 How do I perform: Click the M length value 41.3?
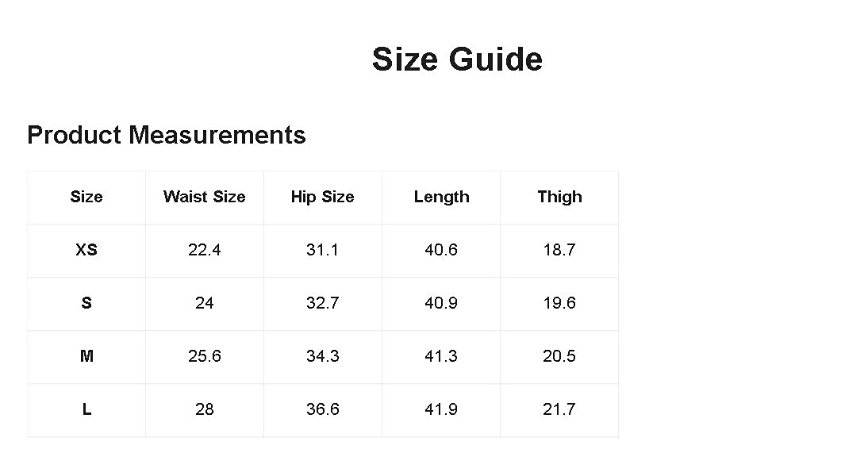[x=441, y=356]
